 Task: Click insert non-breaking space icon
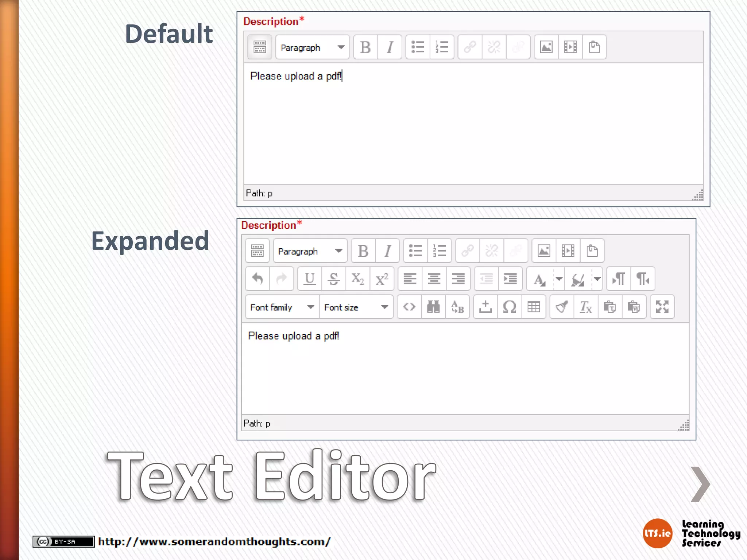pyautogui.click(x=485, y=307)
